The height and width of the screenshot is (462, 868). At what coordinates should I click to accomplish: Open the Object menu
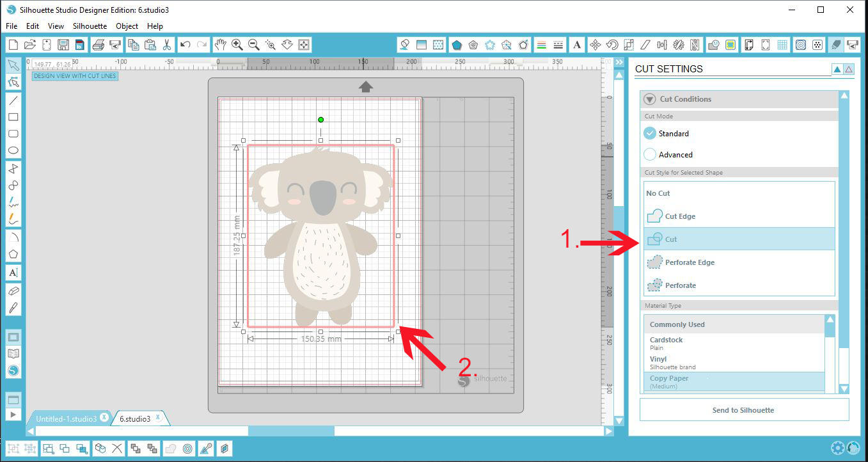tap(127, 26)
